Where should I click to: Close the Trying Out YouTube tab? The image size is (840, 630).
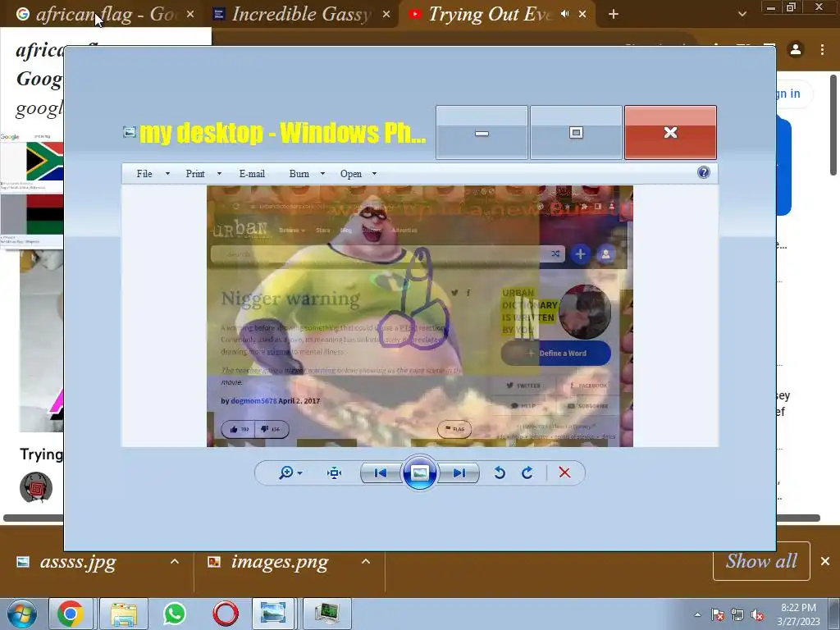(x=582, y=15)
